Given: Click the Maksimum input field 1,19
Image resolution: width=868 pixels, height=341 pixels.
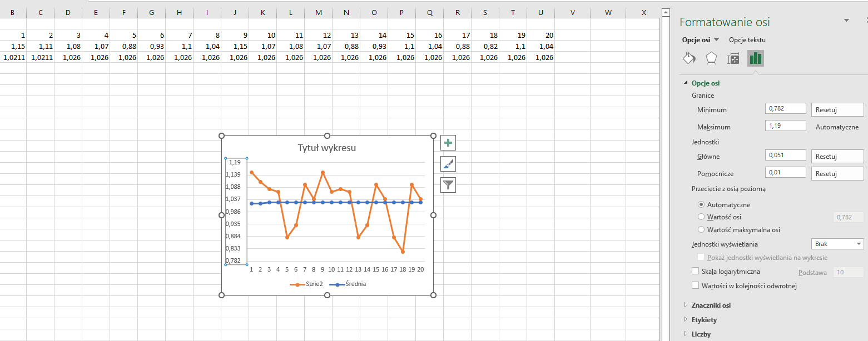Looking at the screenshot, I should coord(786,126).
